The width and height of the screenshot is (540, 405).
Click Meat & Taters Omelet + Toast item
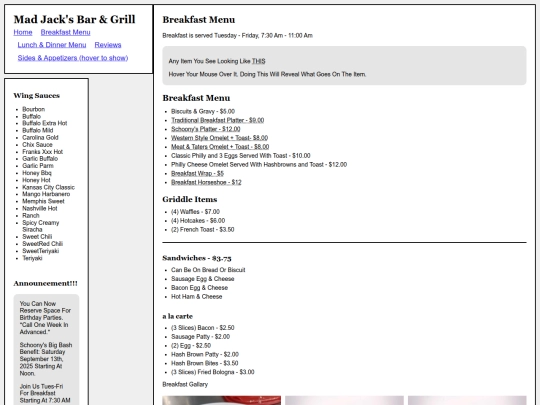click(220, 147)
